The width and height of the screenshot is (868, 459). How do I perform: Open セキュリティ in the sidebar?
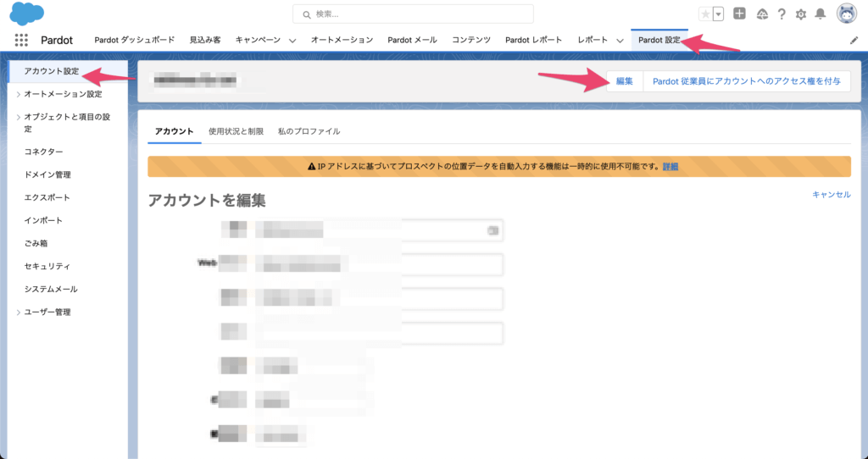tap(47, 266)
